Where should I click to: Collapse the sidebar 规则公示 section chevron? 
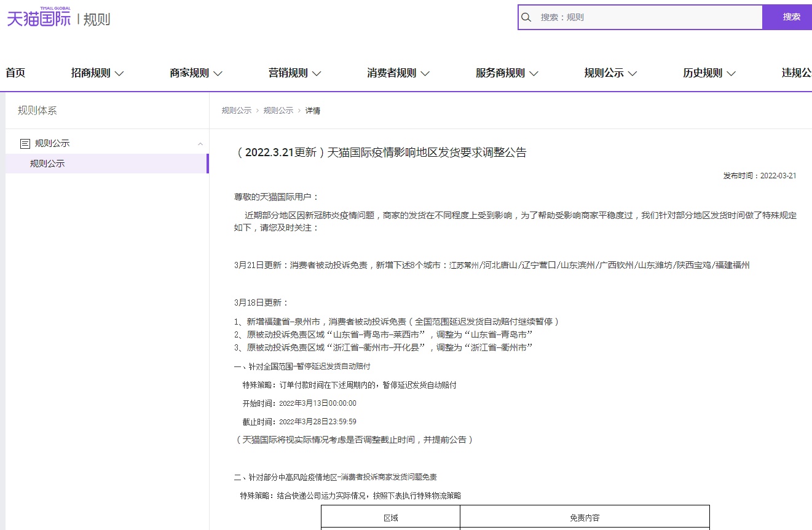(x=200, y=144)
